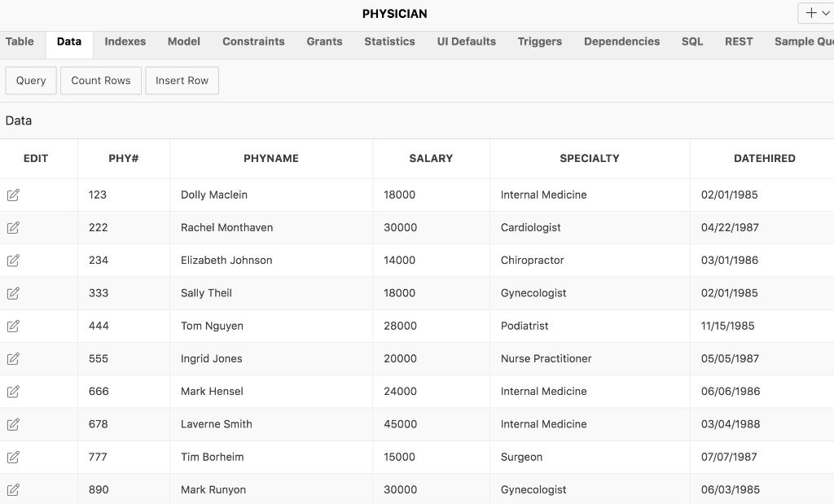Switch to the Table tab
Viewport: 834px width, 504px height.
pos(20,42)
